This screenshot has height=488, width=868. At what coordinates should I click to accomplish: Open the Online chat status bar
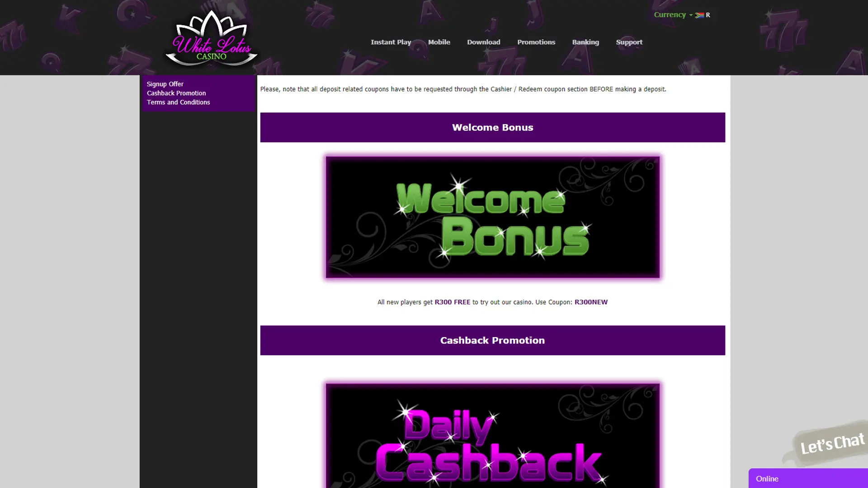click(808, 479)
